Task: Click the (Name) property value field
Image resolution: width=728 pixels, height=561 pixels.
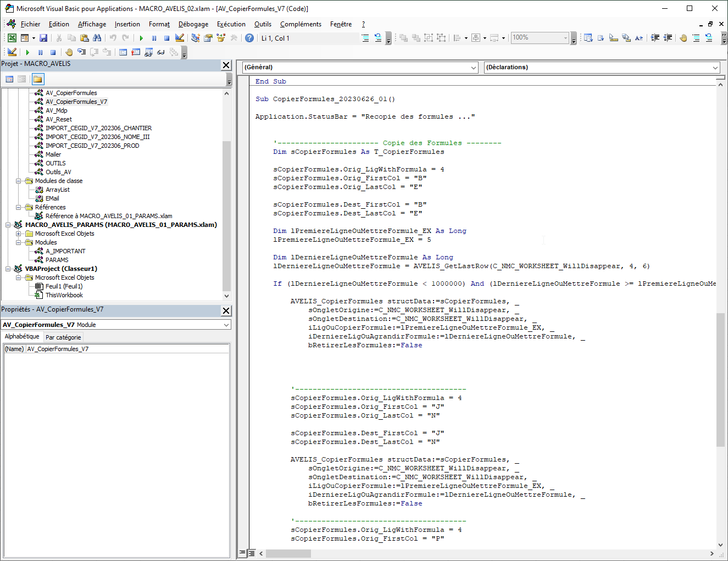Action: click(127, 349)
